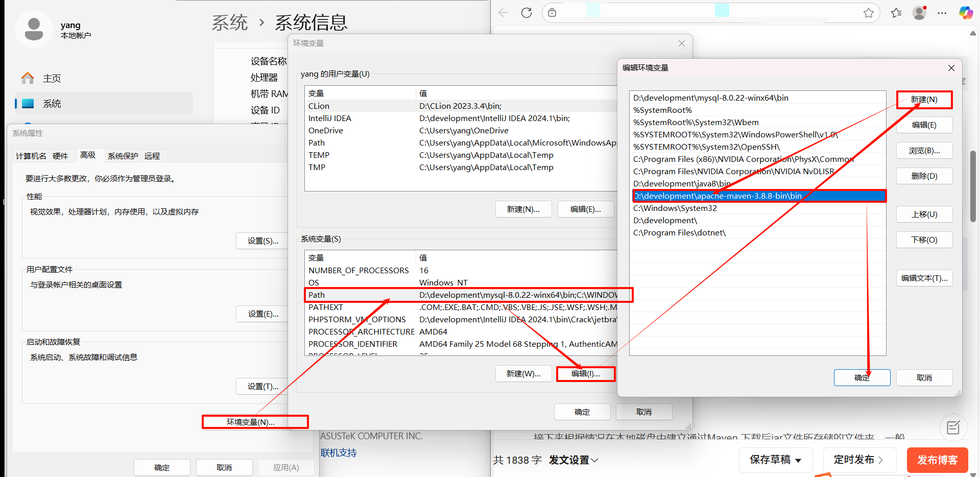980x477 pixels.
Task: Select TEMP user variable row
Action: 462,155
